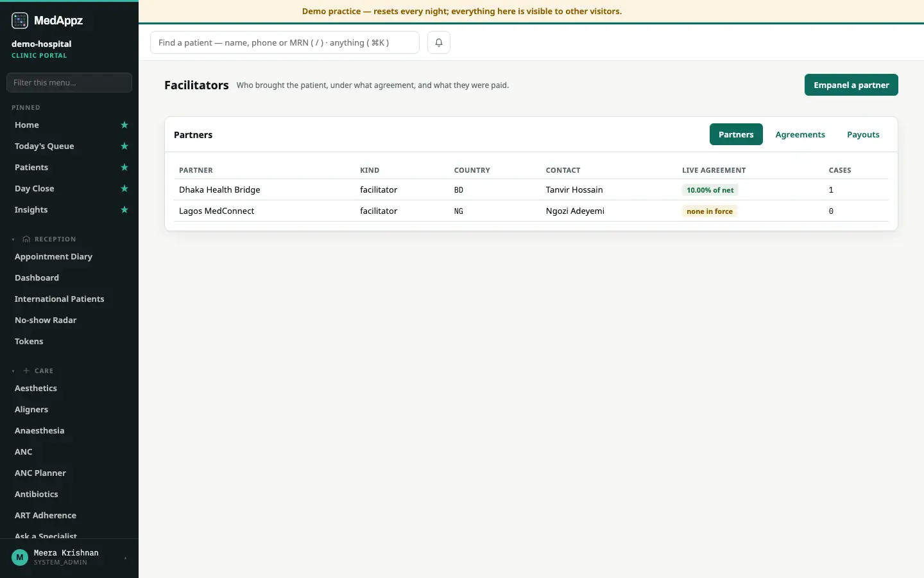Go to Reception Dashboard
924x578 pixels.
tap(37, 278)
